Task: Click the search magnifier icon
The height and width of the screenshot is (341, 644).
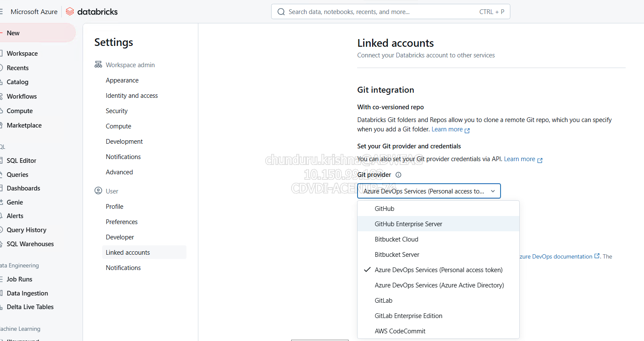Action: [x=281, y=12]
